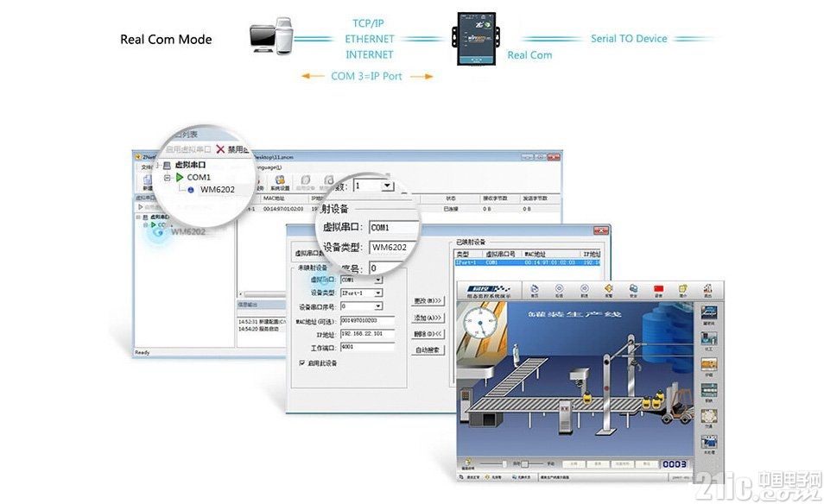Image resolution: width=824 pixels, height=504 pixels.
Task: Select the red flag icon in monitoring toolbar
Action: pyautogui.click(x=658, y=289)
